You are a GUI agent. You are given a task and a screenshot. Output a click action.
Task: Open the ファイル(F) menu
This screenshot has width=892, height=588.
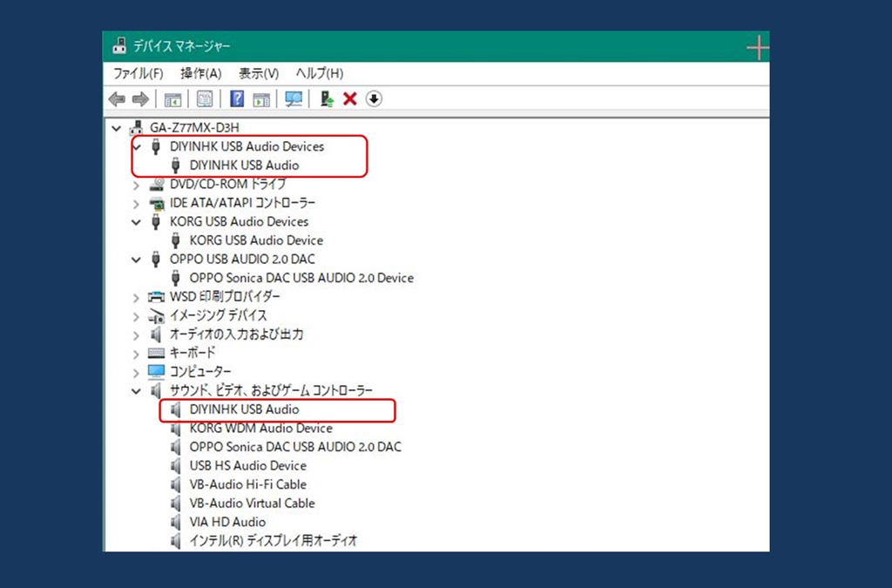tap(139, 73)
